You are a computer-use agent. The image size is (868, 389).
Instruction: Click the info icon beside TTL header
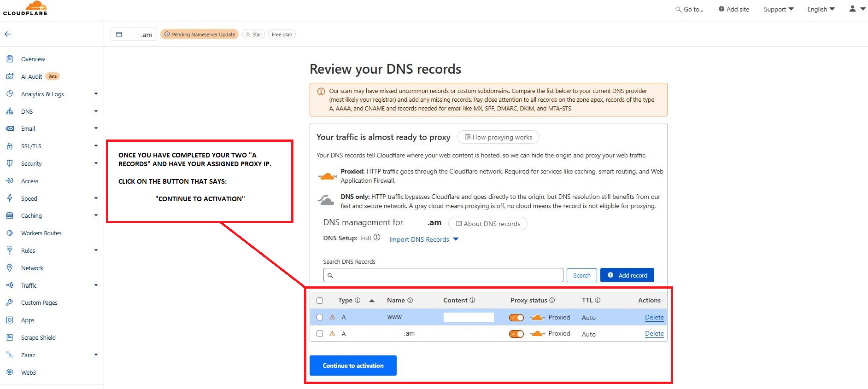pyautogui.click(x=598, y=300)
